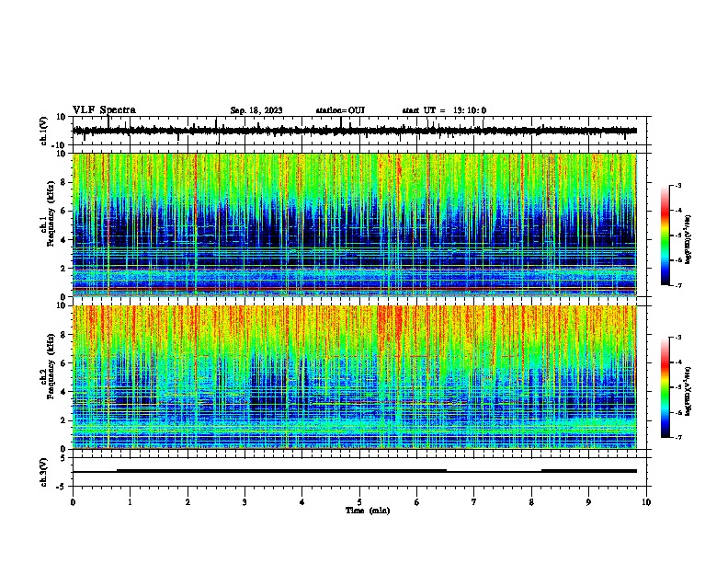Click the "-7" label on ch.1 colorbar
The height and width of the screenshot is (563, 728).
pos(678,285)
